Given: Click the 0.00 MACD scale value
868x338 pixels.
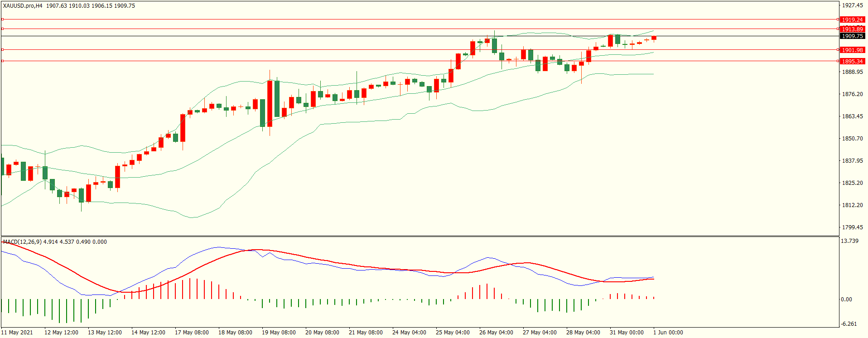Looking at the screenshot, I should (846, 299).
